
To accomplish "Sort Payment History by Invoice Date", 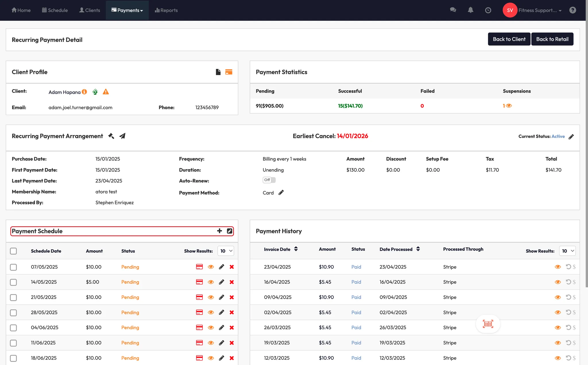I will coord(296,249).
